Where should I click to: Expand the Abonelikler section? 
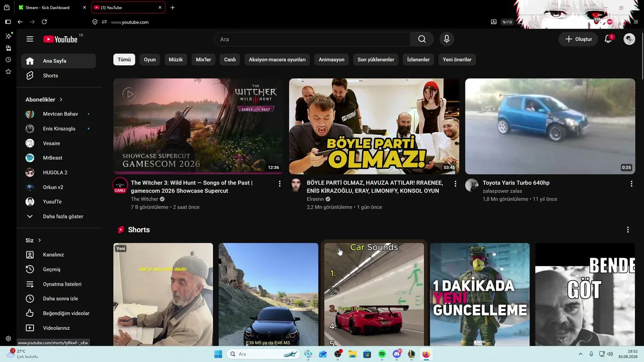(44, 100)
